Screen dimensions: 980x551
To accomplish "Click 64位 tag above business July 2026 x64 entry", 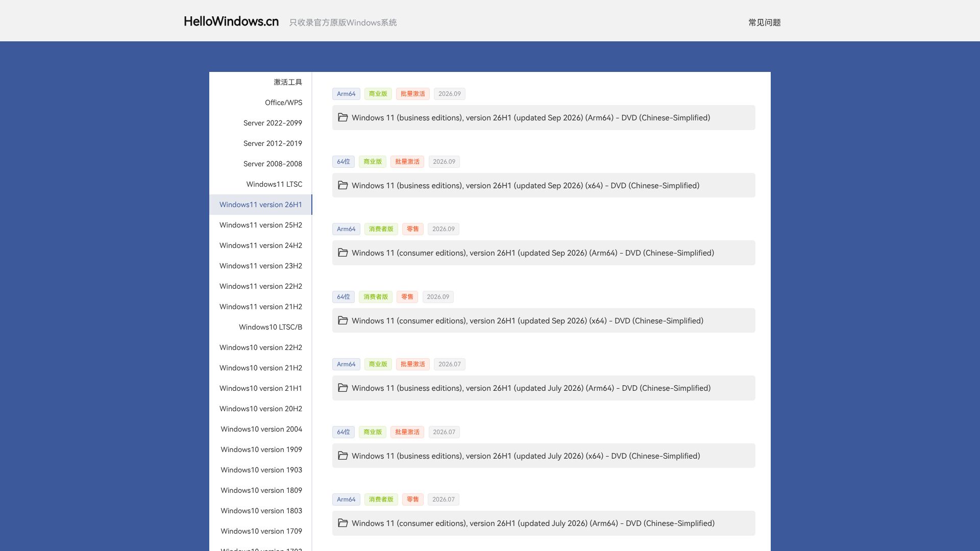I will pyautogui.click(x=344, y=432).
